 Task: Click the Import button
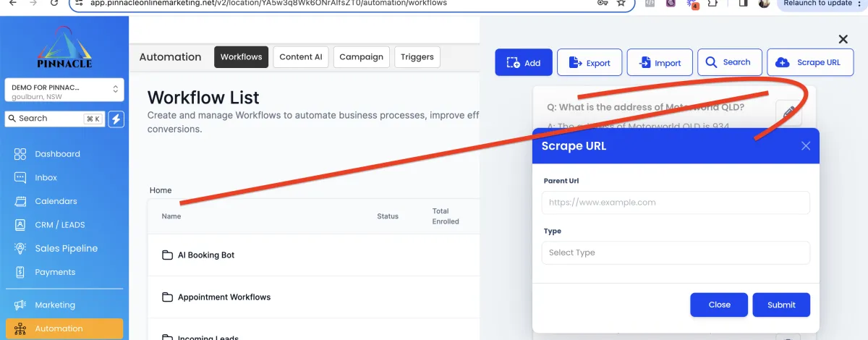click(660, 63)
